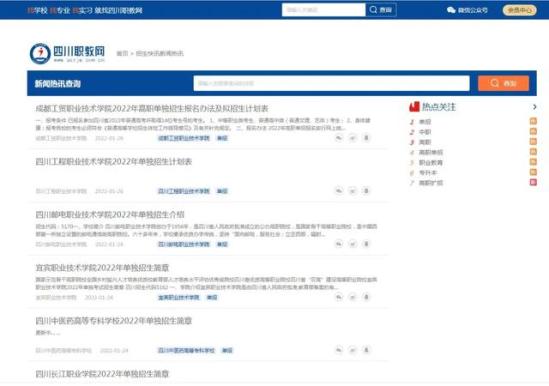This screenshot has width=549, height=386.
Task: Click rightmost share icon in 成都工贸职业技术学院 row
Action: coord(366,138)
